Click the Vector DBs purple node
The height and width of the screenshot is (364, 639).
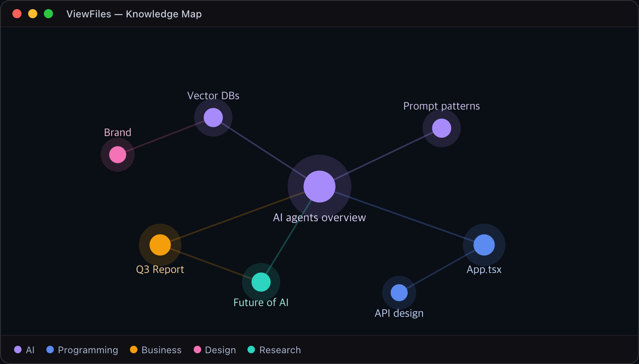coord(213,117)
